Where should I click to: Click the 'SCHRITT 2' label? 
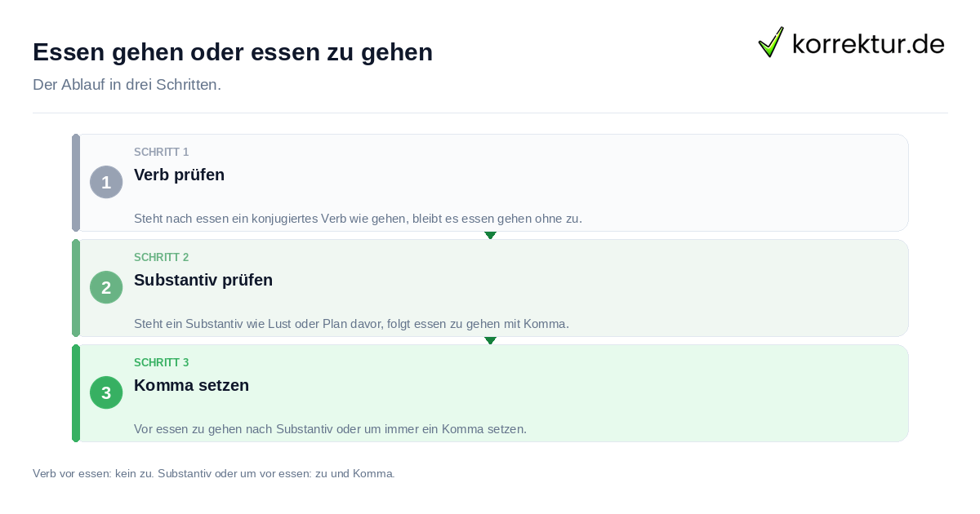[162, 258]
